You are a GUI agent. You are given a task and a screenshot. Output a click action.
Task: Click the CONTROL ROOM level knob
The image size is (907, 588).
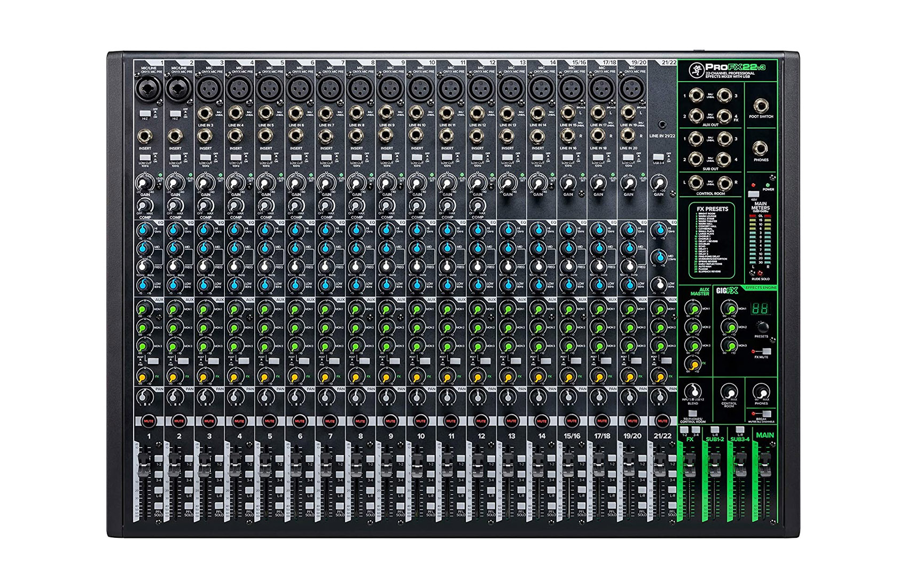pos(729,391)
